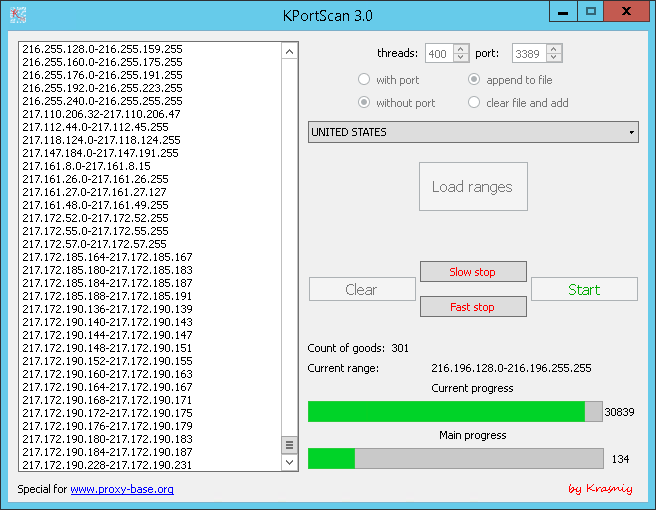The height and width of the screenshot is (510, 657).
Task: Select range 217.172.185.184-217.172.185.187
Action: point(107,283)
